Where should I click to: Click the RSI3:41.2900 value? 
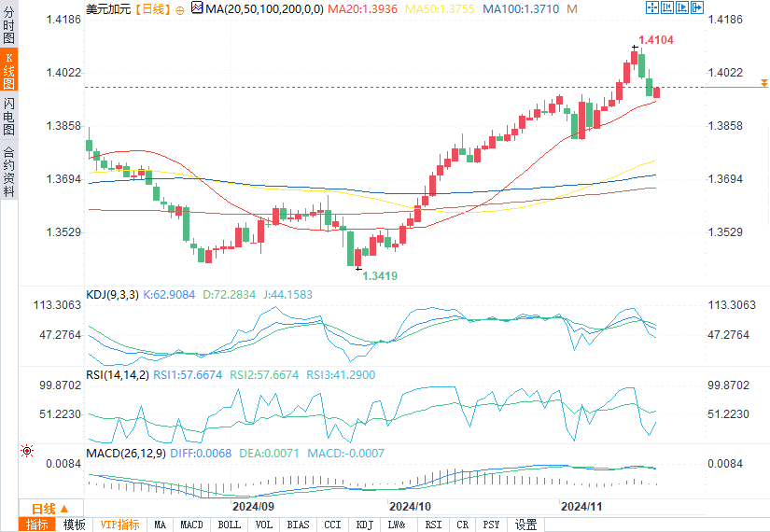[x=341, y=375]
